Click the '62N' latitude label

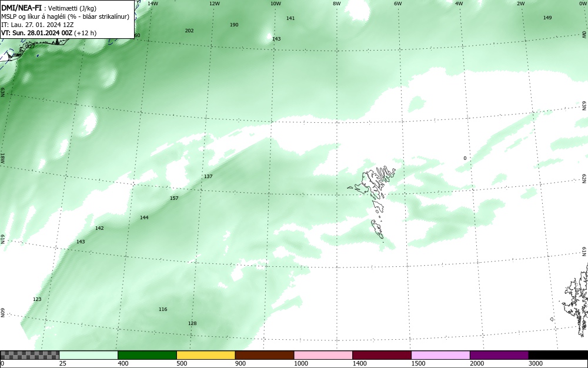tap(584, 178)
